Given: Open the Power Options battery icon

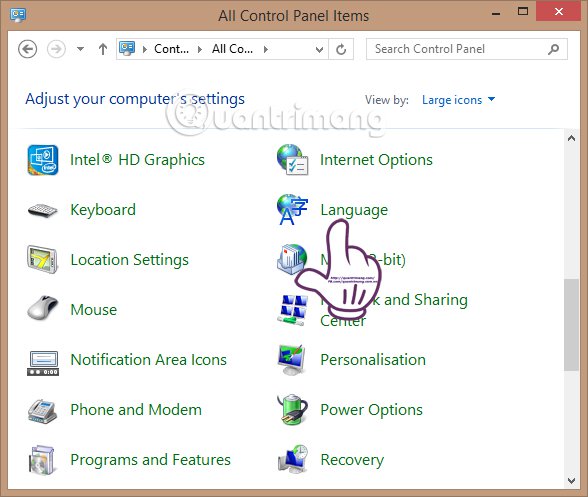Looking at the screenshot, I should [x=292, y=410].
